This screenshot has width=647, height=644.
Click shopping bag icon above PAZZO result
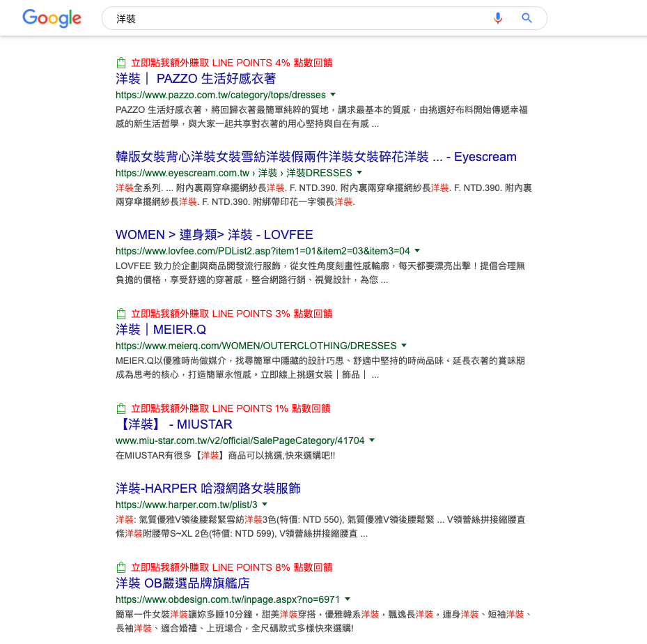click(x=121, y=63)
